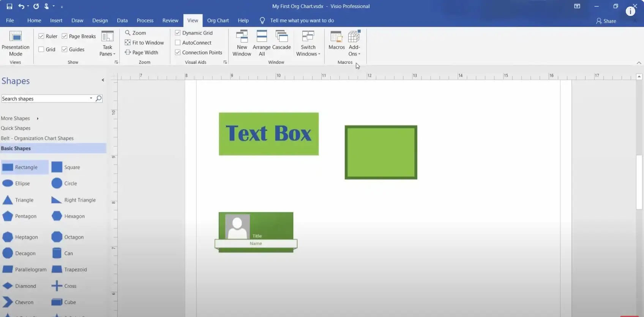Click the Share button

(606, 21)
